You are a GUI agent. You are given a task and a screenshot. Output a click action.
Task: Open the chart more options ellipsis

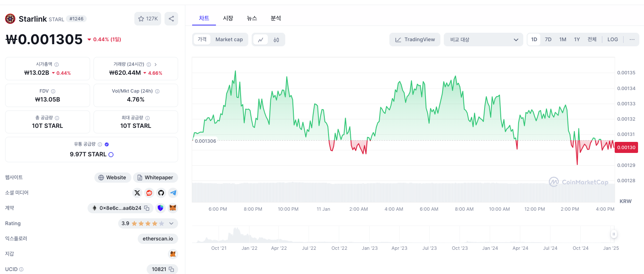click(x=632, y=40)
